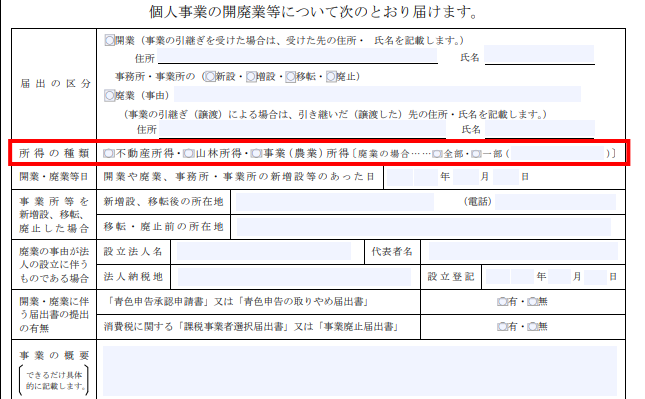Screen dimensions: 645x399
Task: Click the 設立法人名 input field
Action: (264, 251)
